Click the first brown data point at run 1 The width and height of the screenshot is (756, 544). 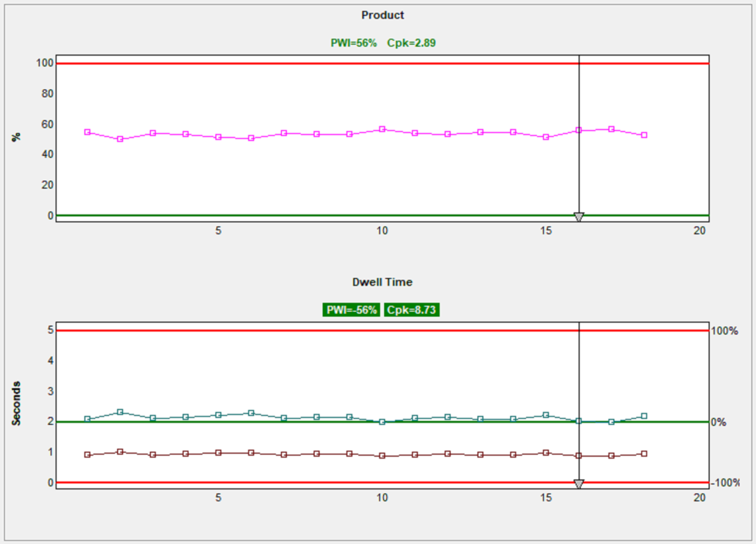(x=87, y=455)
